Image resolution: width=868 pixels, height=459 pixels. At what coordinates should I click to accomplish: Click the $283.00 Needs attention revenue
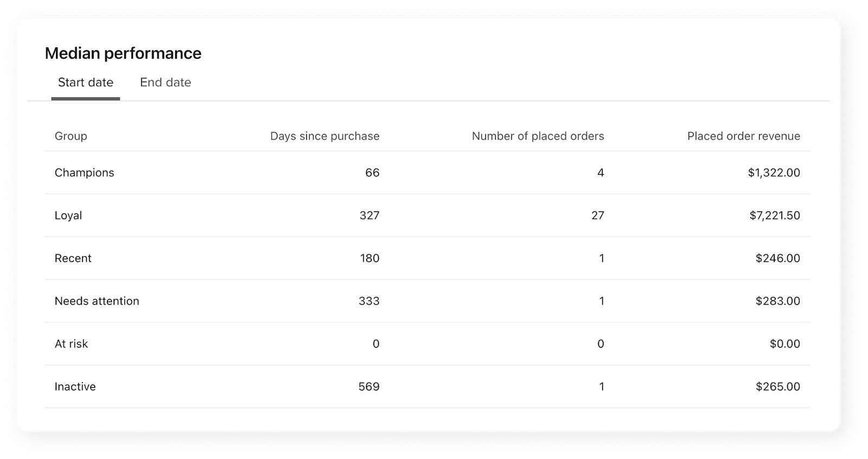pos(777,301)
